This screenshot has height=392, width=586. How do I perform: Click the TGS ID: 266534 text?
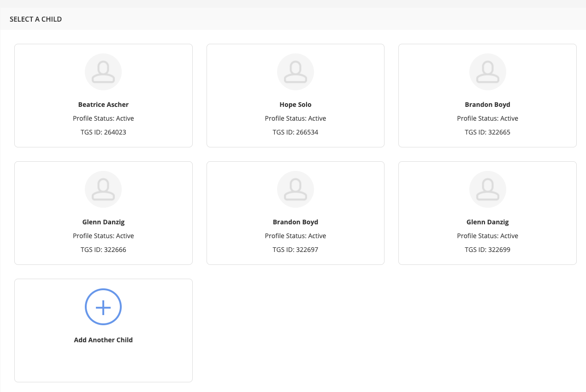tap(295, 132)
